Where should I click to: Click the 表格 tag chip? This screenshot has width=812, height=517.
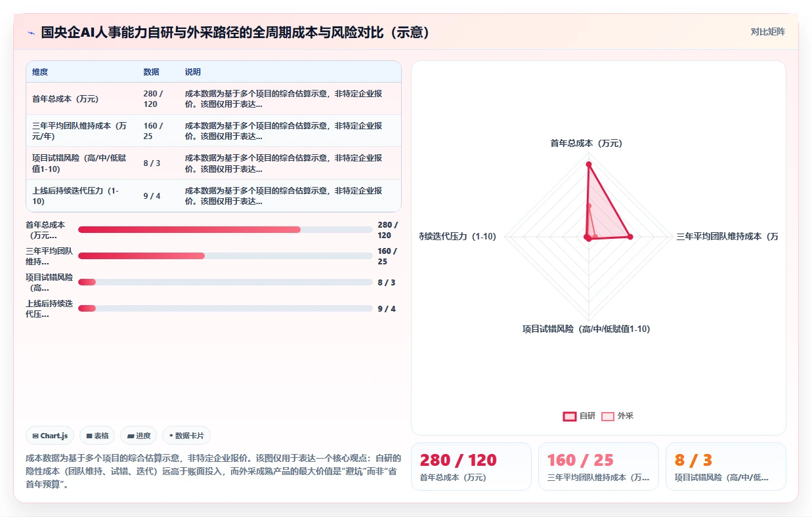97,436
